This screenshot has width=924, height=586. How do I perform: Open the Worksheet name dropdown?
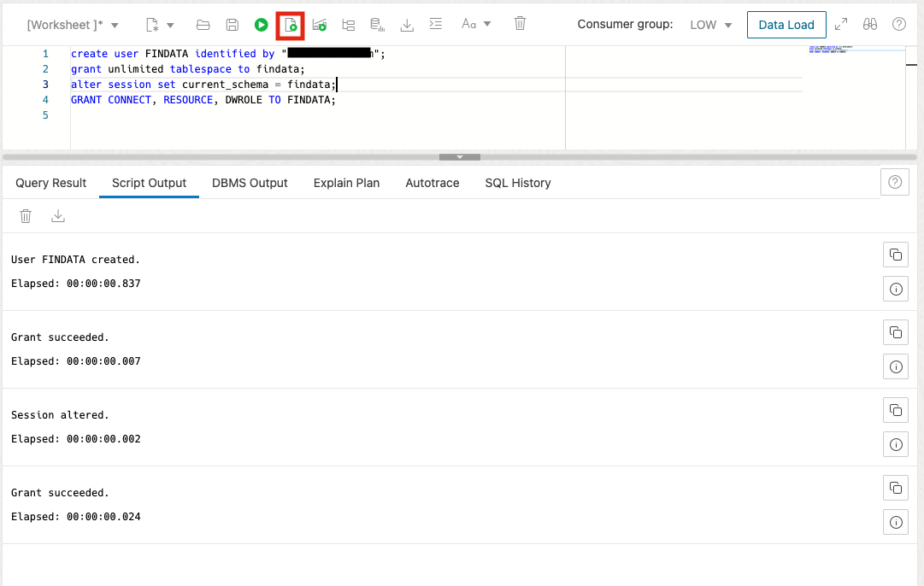(73, 25)
